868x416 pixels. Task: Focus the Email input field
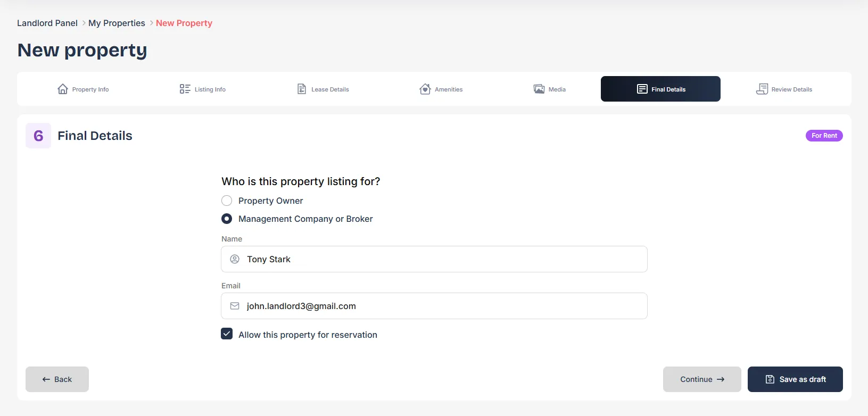point(434,306)
